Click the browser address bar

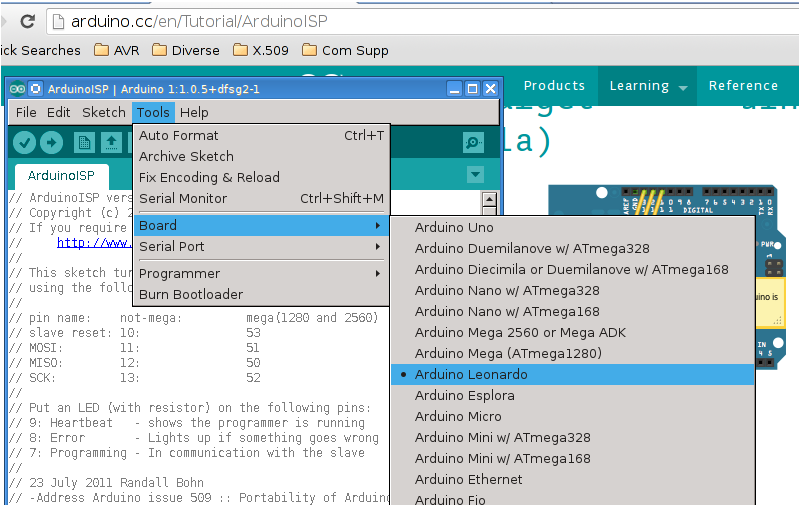(400, 21)
